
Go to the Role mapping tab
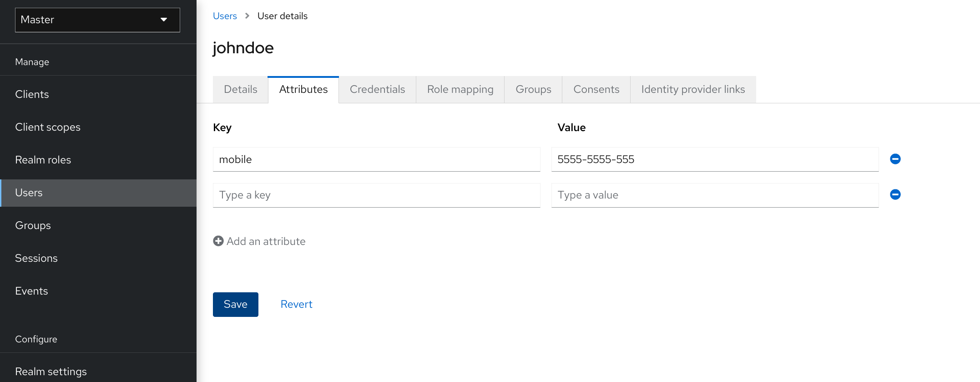point(460,89)
